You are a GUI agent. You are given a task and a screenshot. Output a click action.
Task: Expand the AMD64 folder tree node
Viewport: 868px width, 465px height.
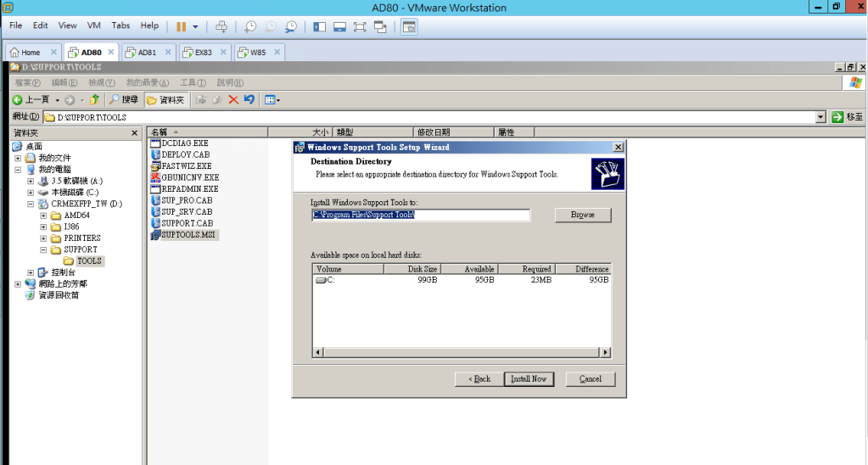(x=44, y=216)
